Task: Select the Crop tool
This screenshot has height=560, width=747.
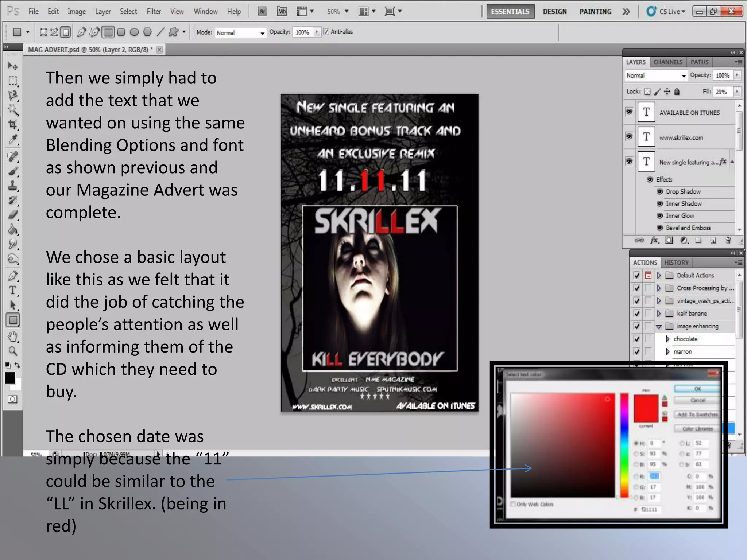Action: tap(13, 125)
